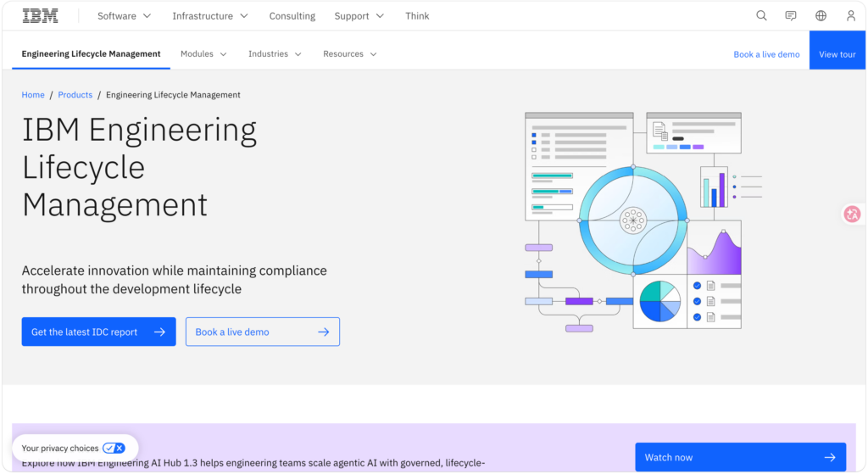The width and height of the screenshot is (868, 474).
Task: Open the chat icon in header
Action: [791, 15]
